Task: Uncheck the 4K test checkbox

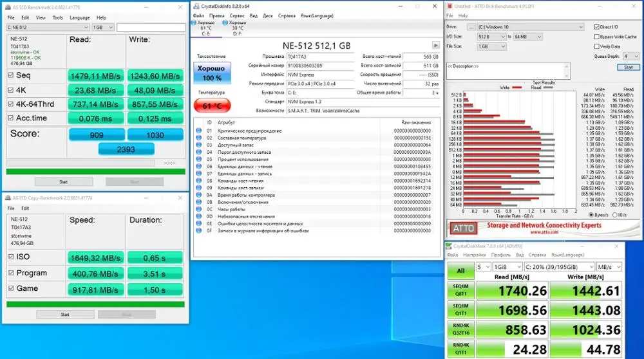Action: [11, 90]
